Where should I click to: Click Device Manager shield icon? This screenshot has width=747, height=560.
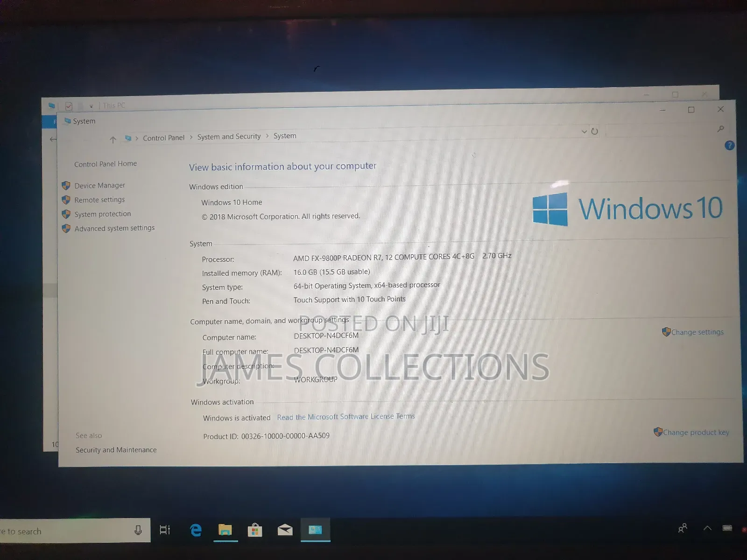click(x=66, y=186)
